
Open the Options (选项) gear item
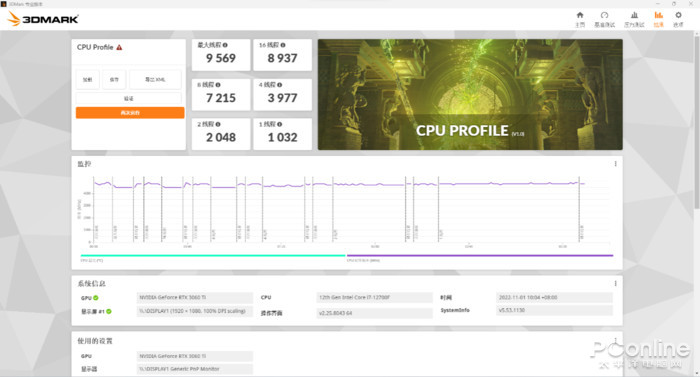tap(678, 19)
